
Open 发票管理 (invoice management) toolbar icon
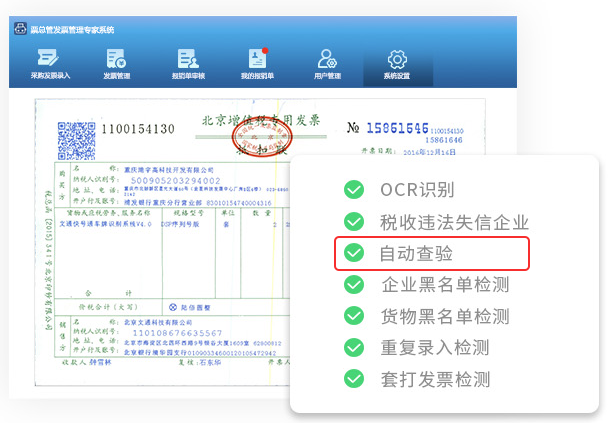click(x=116, y=64)
